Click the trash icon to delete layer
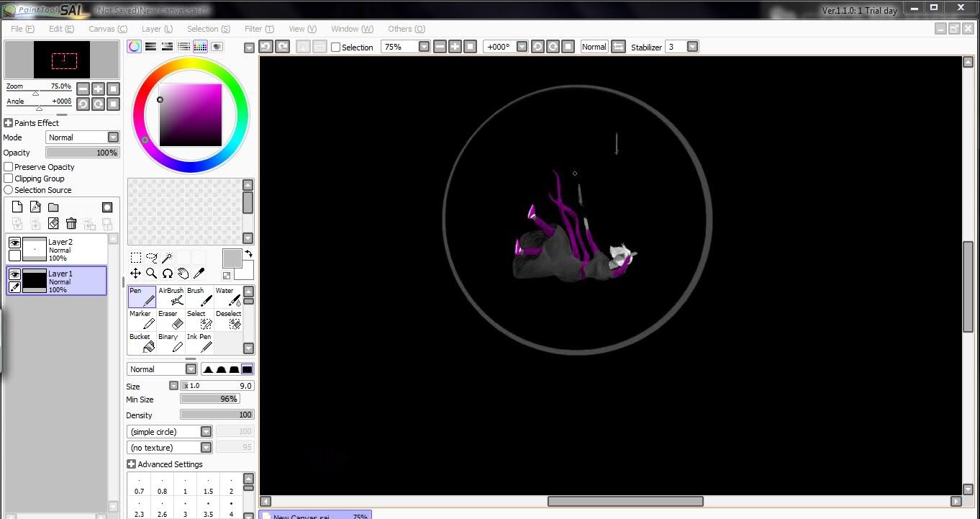980x519 pixels. [x=71, y=224]
